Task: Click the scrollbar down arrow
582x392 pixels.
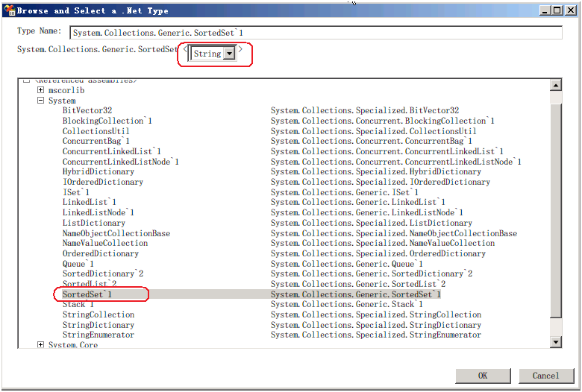Action: (556, 342)
